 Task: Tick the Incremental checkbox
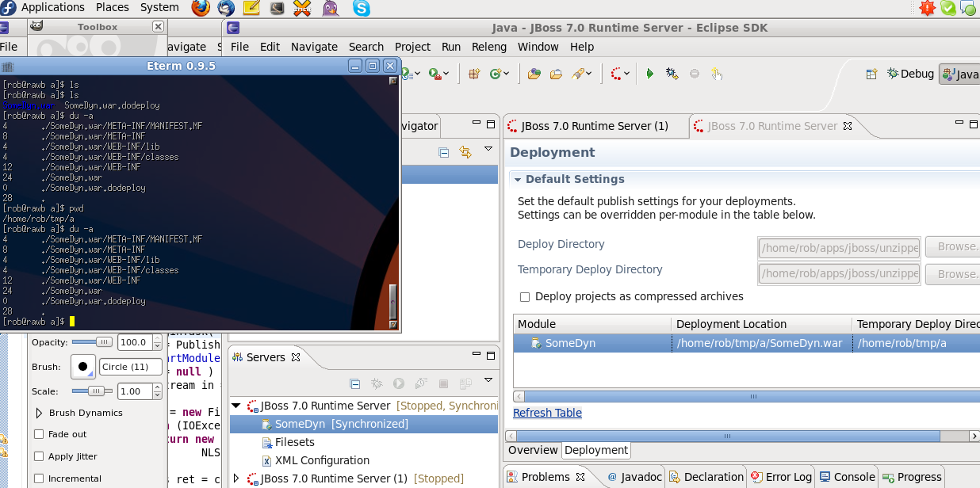pos(39,478)
